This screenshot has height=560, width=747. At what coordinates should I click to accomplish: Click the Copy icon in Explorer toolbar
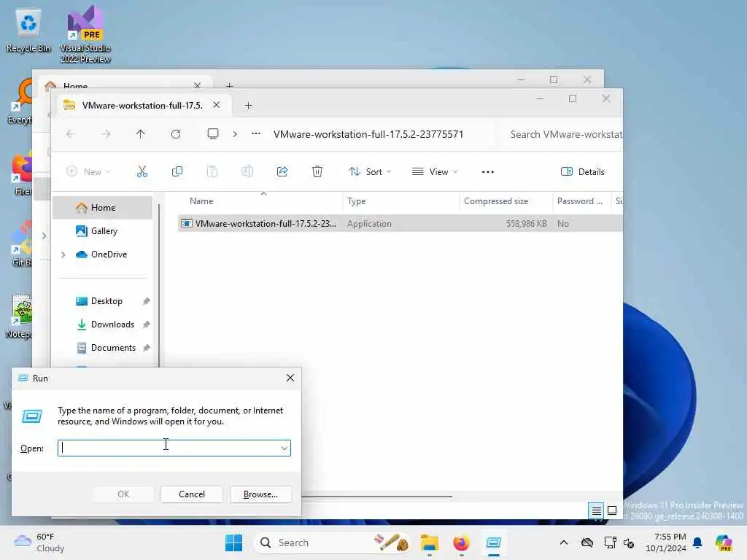point(177,172)
